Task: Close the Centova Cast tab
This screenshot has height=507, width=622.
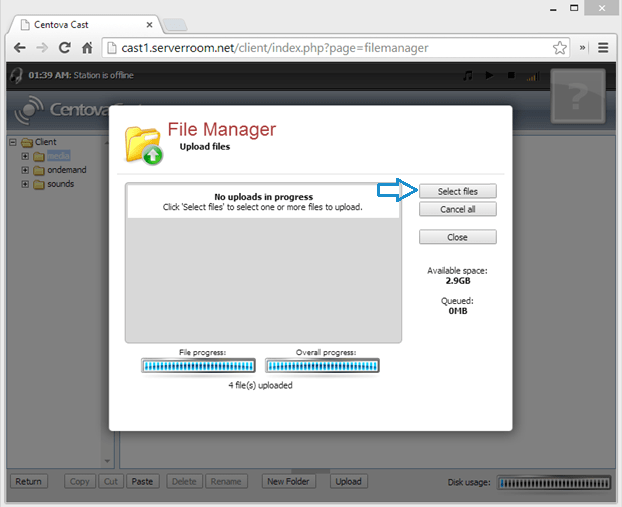Action: (x=150, y=25)
